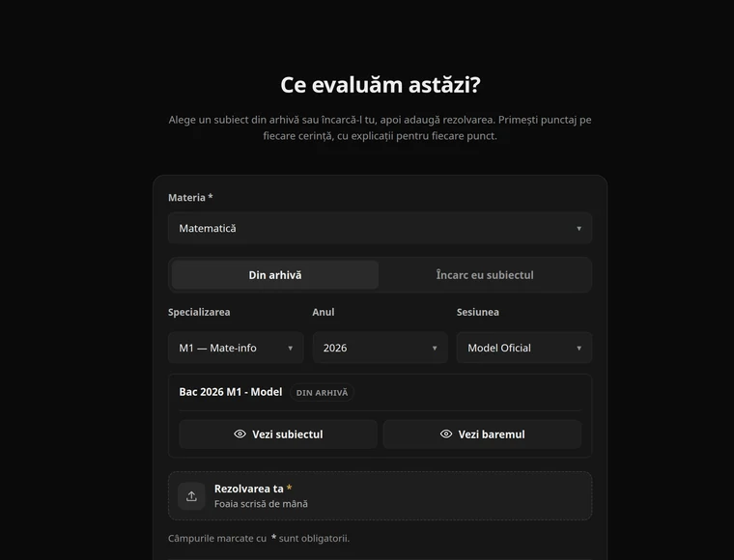Click the Vezi subiectul button
Screen dimensions: 734x560
click(x=278, y=434)
